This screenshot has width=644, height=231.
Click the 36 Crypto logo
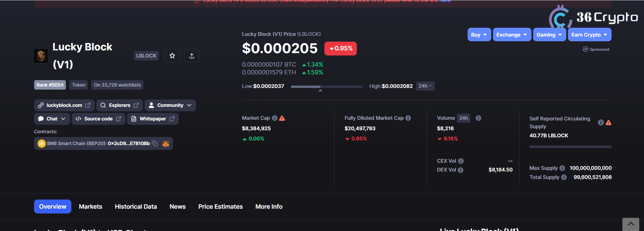(x=593, y=17)
